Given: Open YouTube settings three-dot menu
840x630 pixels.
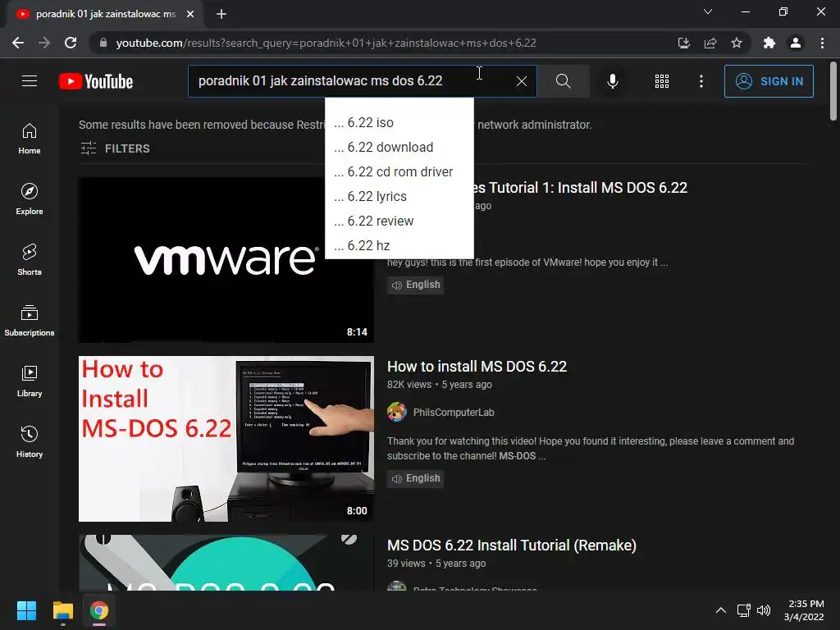Looking at the screenshot, I should (x=701, y=81).
